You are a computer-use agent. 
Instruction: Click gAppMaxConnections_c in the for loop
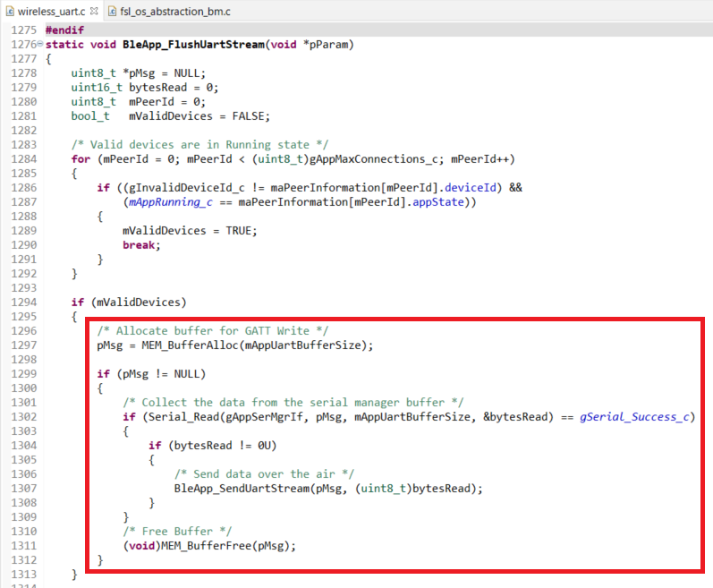[373, 159]
